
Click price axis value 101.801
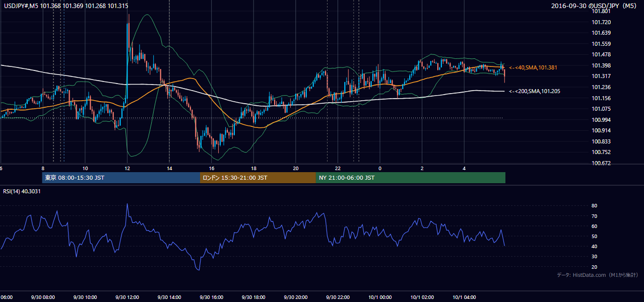[x=601, y=11]
